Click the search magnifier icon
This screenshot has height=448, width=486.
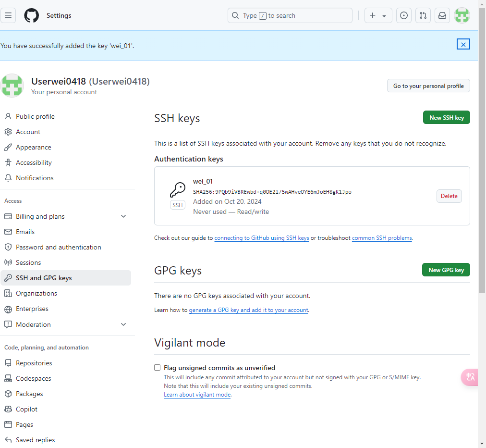click(235, 15)
